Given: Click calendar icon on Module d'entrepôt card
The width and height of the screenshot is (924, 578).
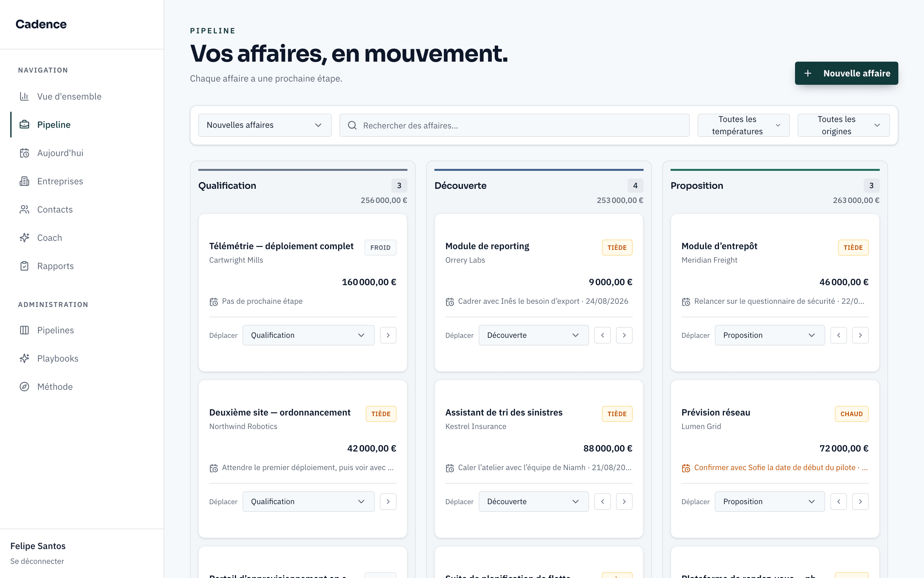Looking at the screenshot, I should tap(686, 302).
